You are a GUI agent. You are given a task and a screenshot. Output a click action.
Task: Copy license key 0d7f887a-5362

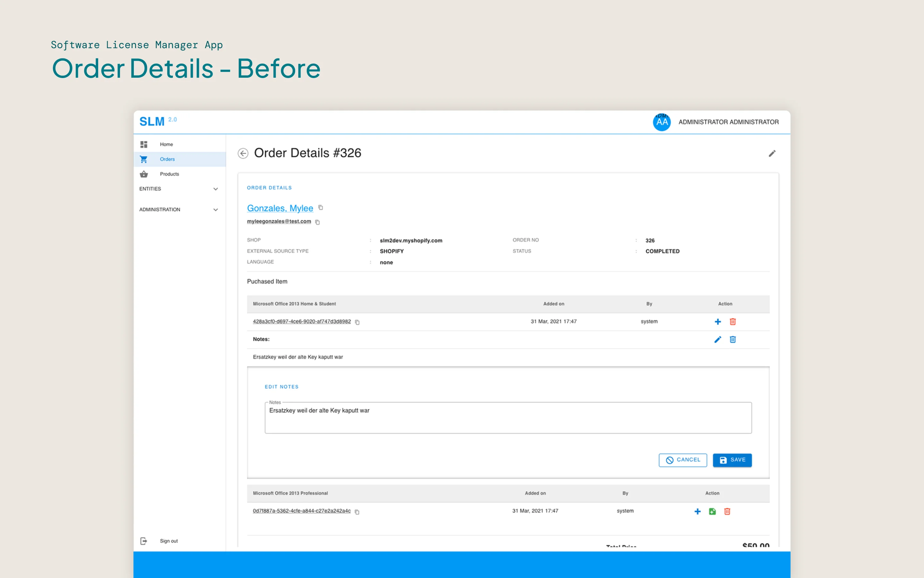(x=357, y=512)
